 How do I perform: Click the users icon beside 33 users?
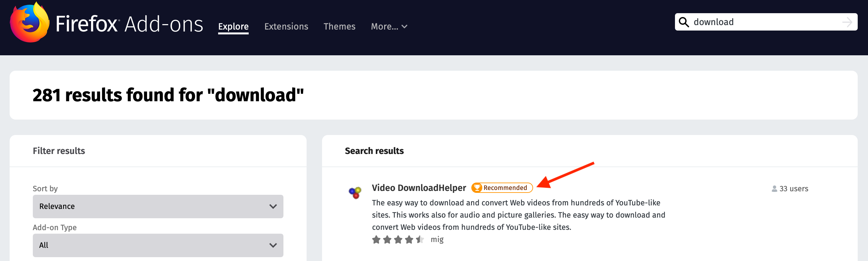[774, 189]
